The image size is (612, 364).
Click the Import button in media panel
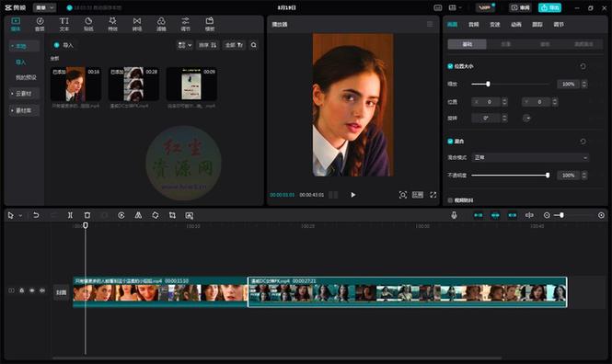(64, 45)
